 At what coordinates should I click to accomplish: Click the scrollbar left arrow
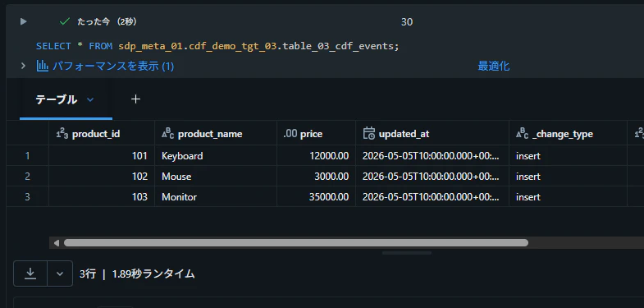[x=57, y=242]
